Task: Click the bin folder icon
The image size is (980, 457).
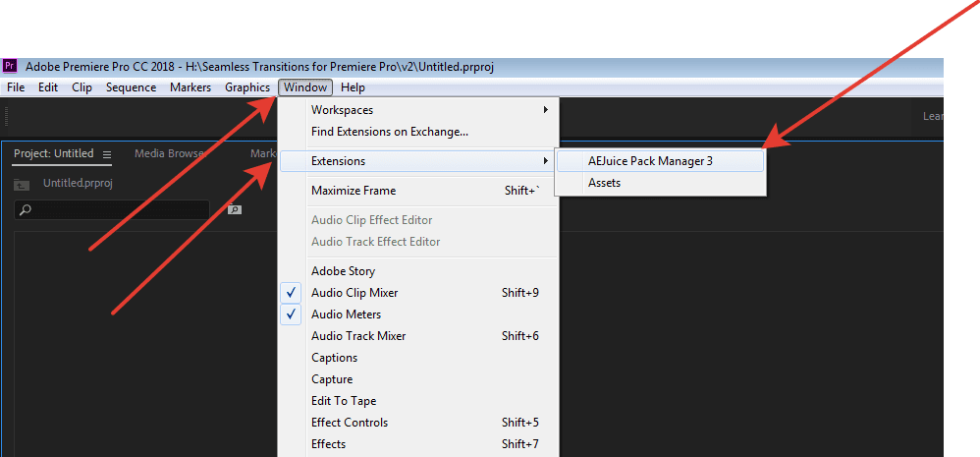Action: [x=22, y=184]
